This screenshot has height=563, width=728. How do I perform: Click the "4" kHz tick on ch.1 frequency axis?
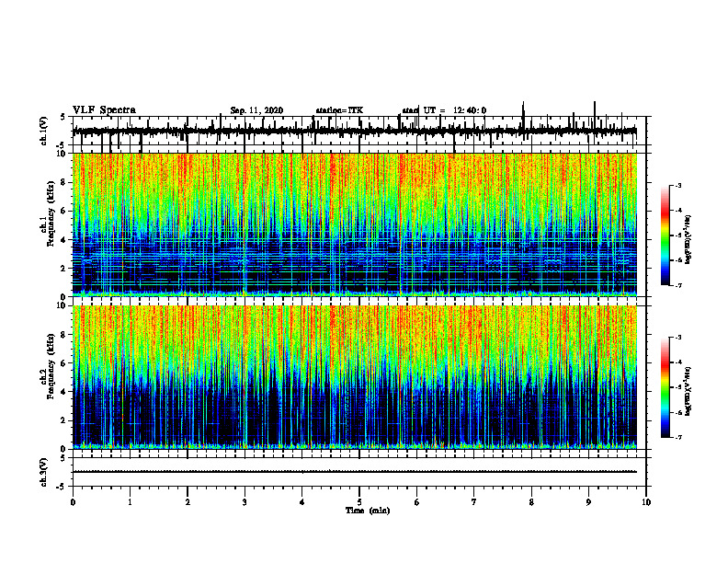point(63,240)
